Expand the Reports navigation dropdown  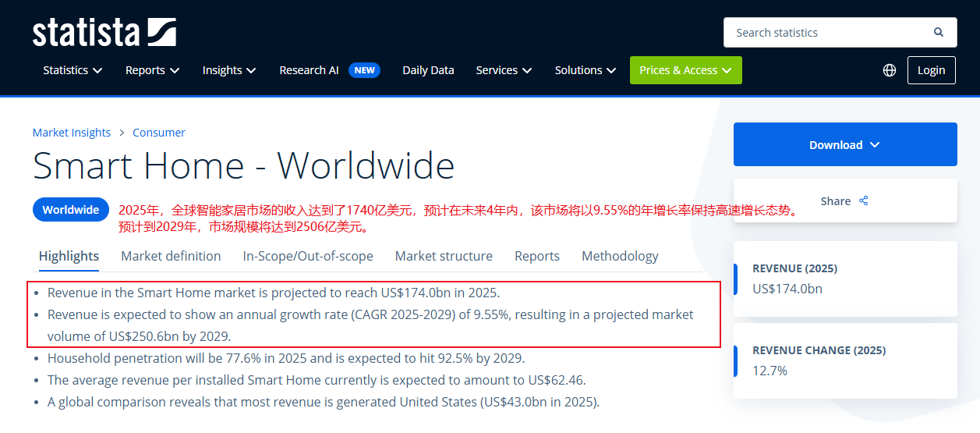(152, 70)
